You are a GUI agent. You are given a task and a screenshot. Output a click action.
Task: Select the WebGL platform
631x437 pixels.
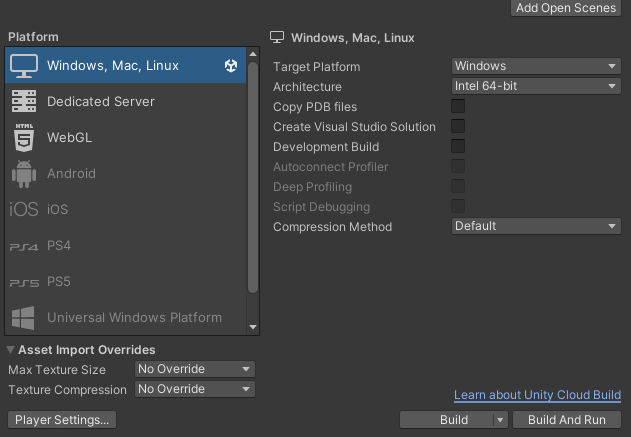coord(126,138)
